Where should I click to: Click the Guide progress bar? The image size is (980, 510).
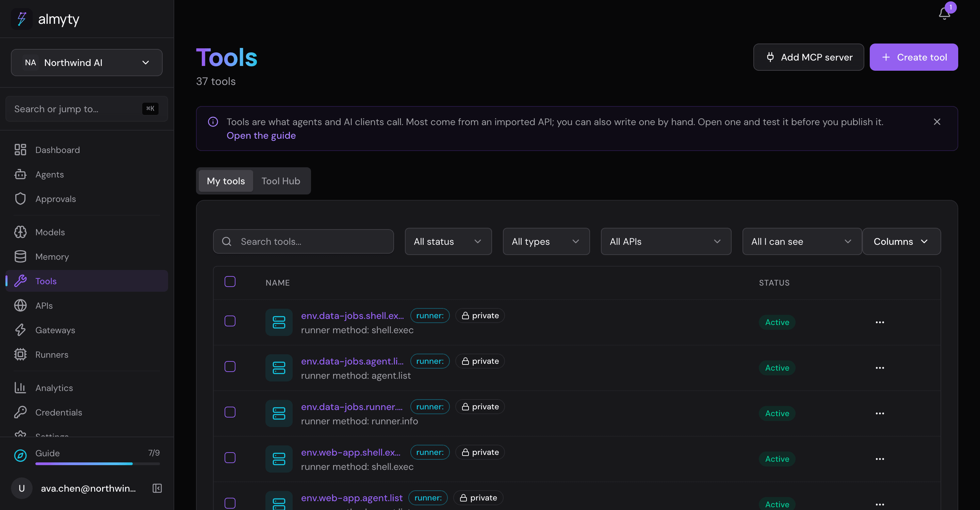tap(97, 464)
